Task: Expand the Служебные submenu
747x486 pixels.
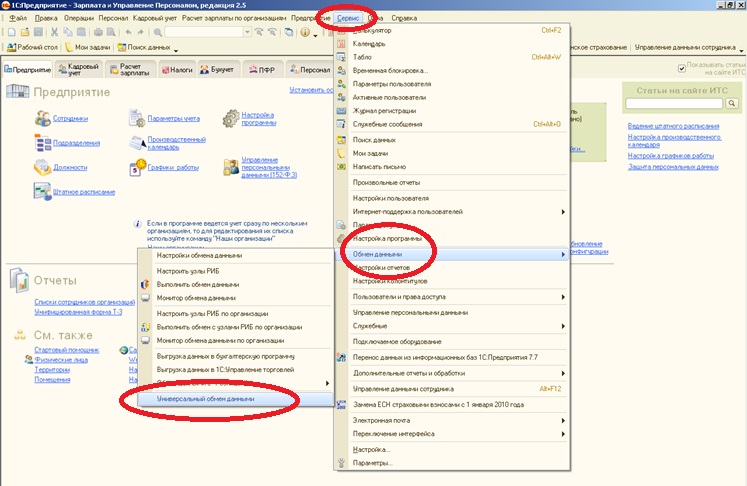Action: (563, 326)
